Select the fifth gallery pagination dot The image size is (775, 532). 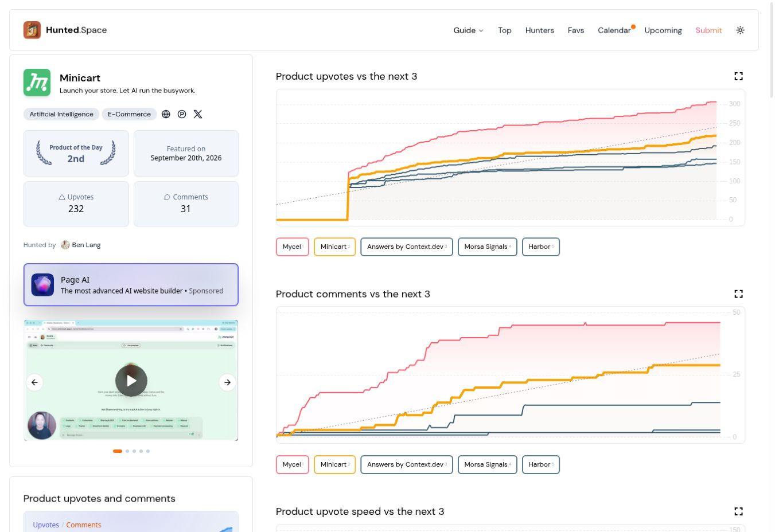coord(148,451)
